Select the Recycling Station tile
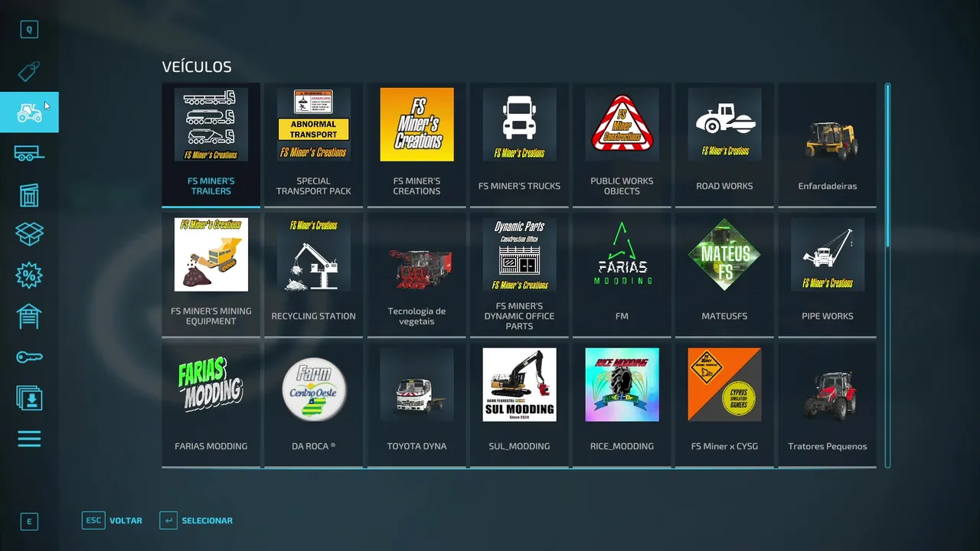Image resolution: width=980 pixels, height=551 pixels. click(x=314, y=275)
